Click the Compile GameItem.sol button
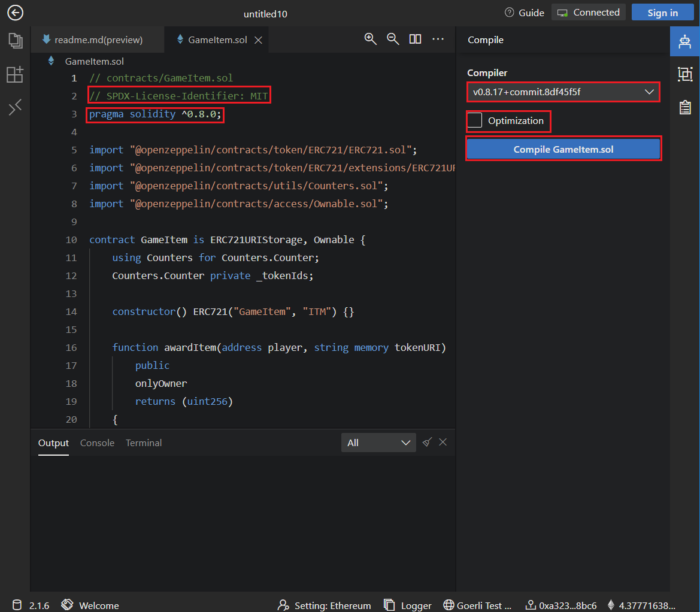This screenshot has width=700, height=612. point(563,149)
